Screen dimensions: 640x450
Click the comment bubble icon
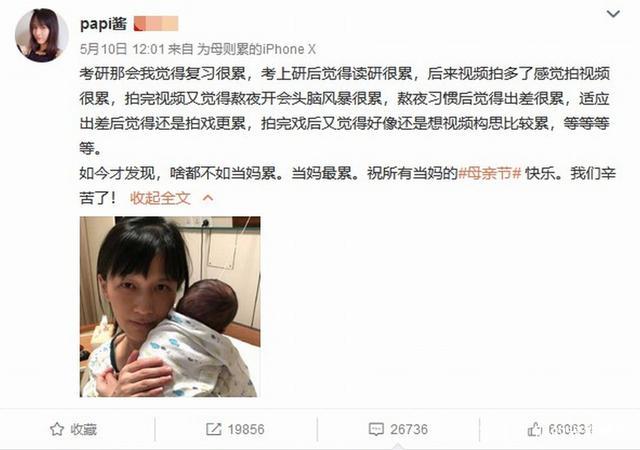[376, 429]
